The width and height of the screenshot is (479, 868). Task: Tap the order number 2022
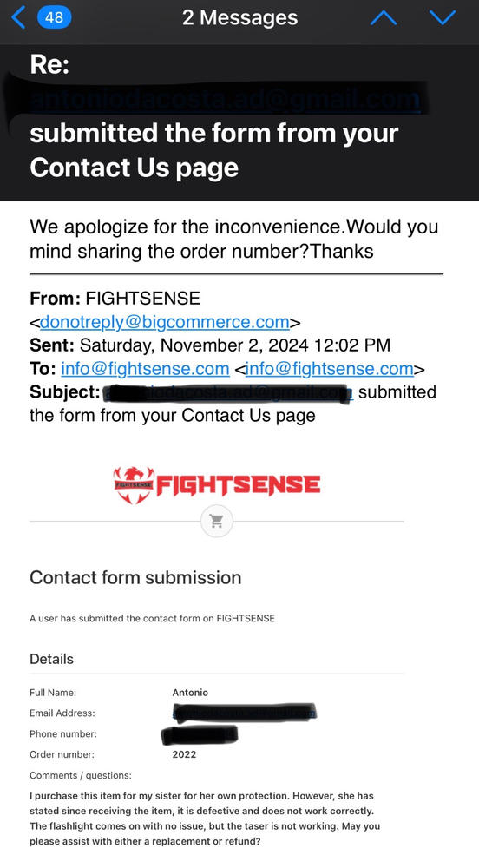[184, 754]
